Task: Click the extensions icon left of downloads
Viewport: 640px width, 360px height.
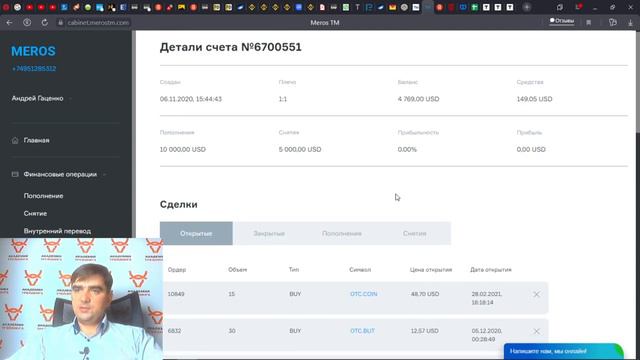Action: click(613, 23)
